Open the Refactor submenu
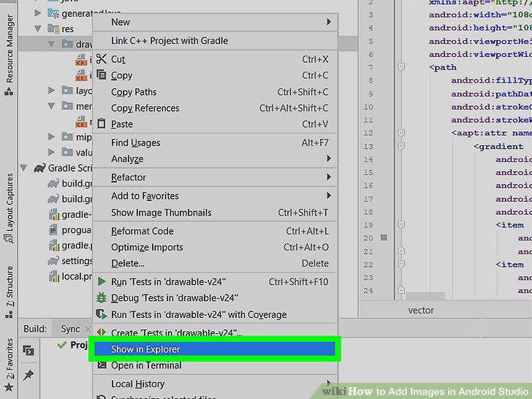This screenshot has height=399, width=532. click(x=214, y=178)
